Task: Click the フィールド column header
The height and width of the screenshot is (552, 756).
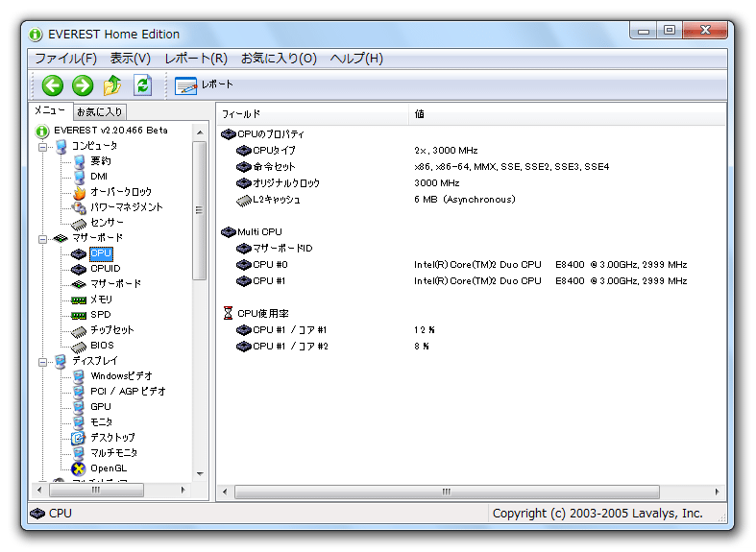Action: click(x=312, y=114)
